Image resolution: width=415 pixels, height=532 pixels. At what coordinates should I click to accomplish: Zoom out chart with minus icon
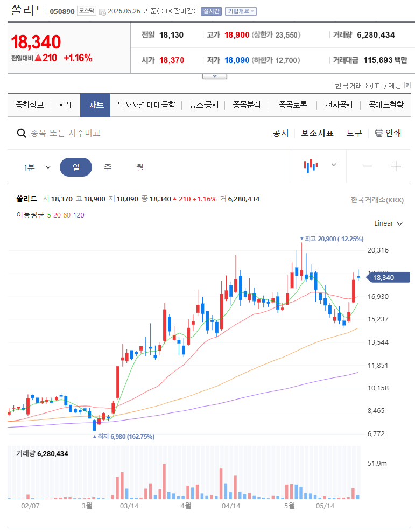[x=368, y=166]
